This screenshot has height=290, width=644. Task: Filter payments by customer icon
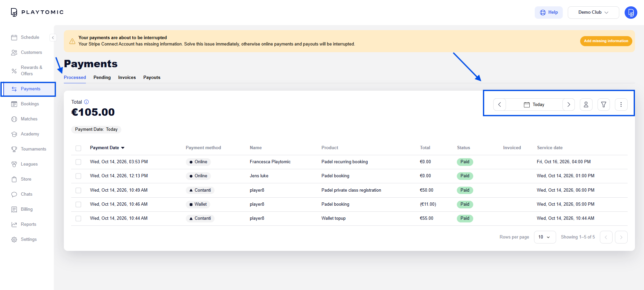(x=586, y=105)
